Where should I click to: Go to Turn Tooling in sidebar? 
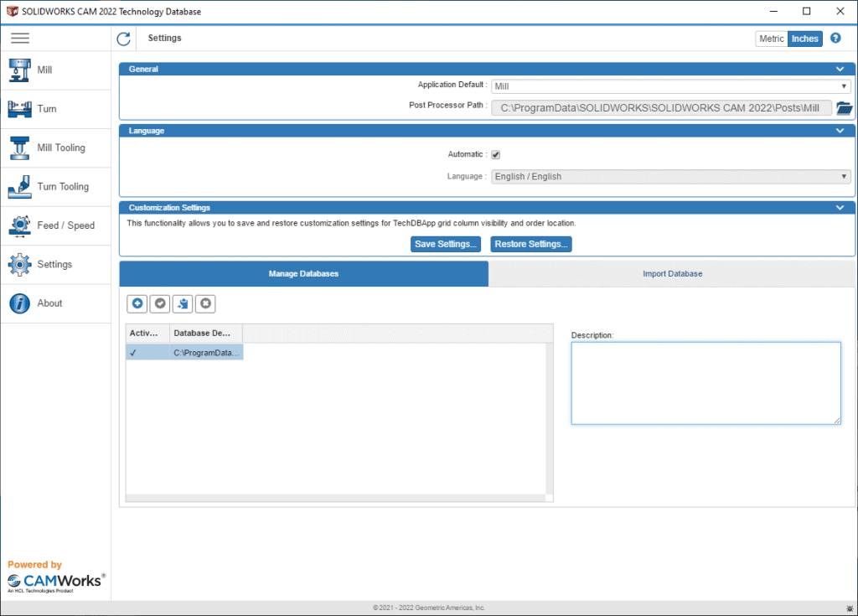pos(56,187)
